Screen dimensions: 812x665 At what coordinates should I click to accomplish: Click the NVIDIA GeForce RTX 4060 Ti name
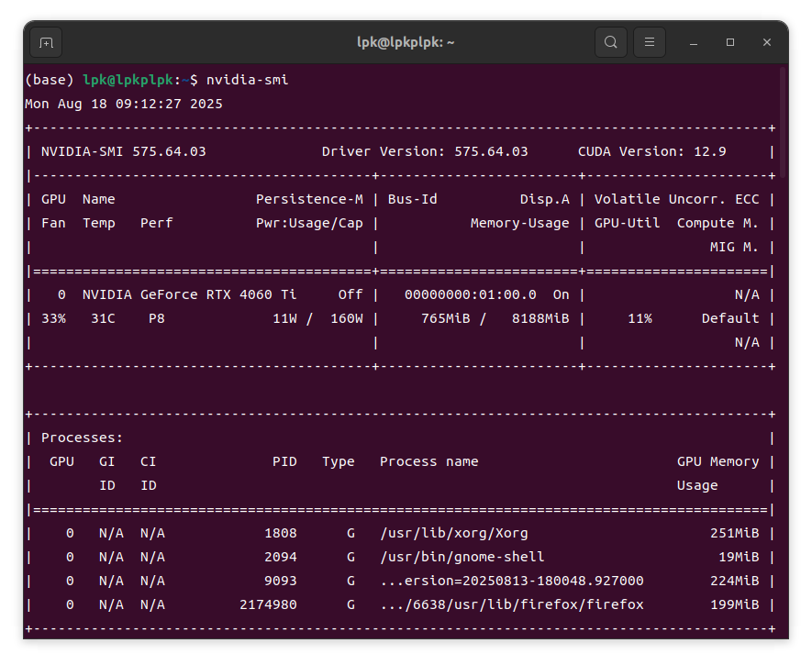click(190, 294)
